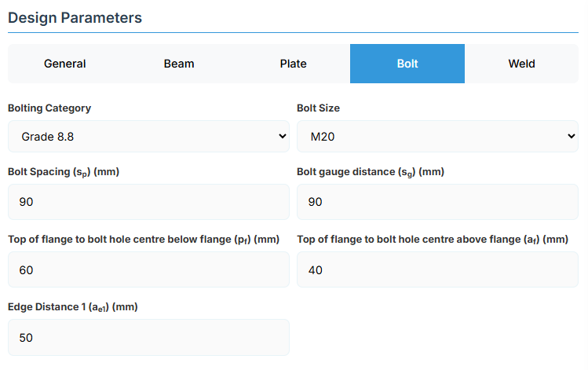Click the Bolt Spacing input field
588x370 pixels.
pyautogui.click(x=148, y=203)
